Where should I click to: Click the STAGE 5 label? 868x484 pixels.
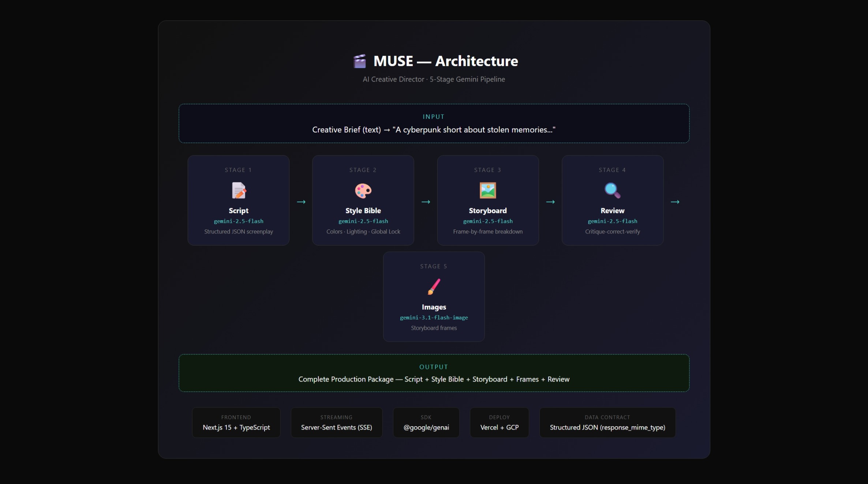coord(434,267)
